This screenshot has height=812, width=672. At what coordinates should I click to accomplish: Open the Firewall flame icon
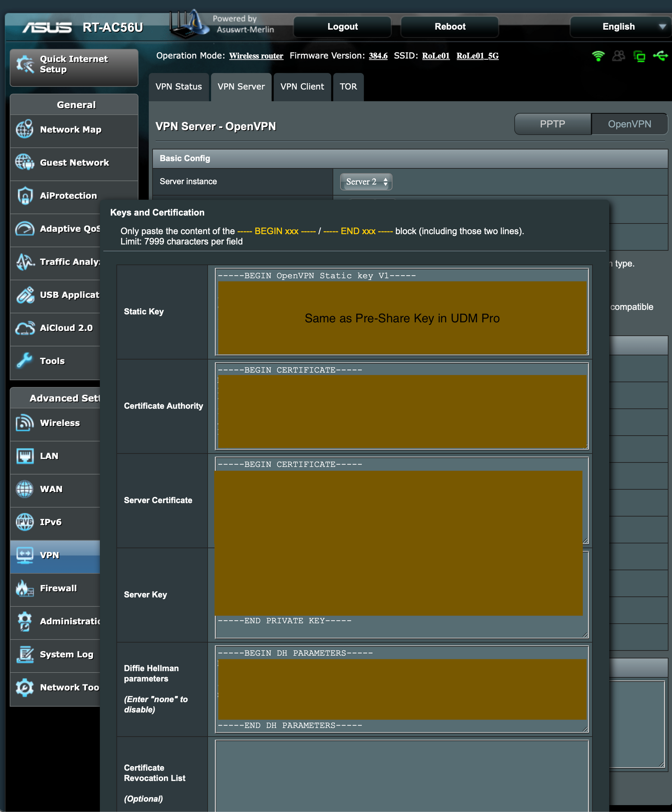coord(24,588)
